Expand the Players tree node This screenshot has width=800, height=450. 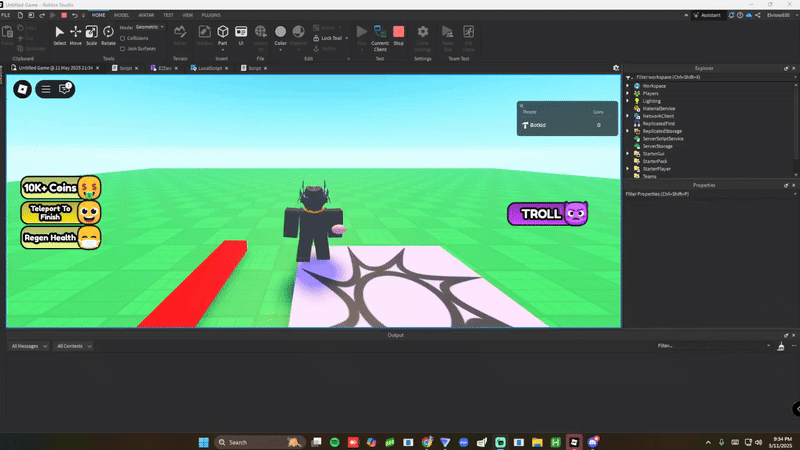[628, 93]
